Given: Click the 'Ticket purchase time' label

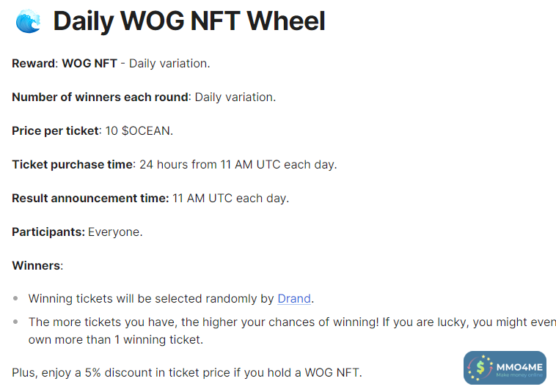Looking at the screenshot, I should pos(72,164).
